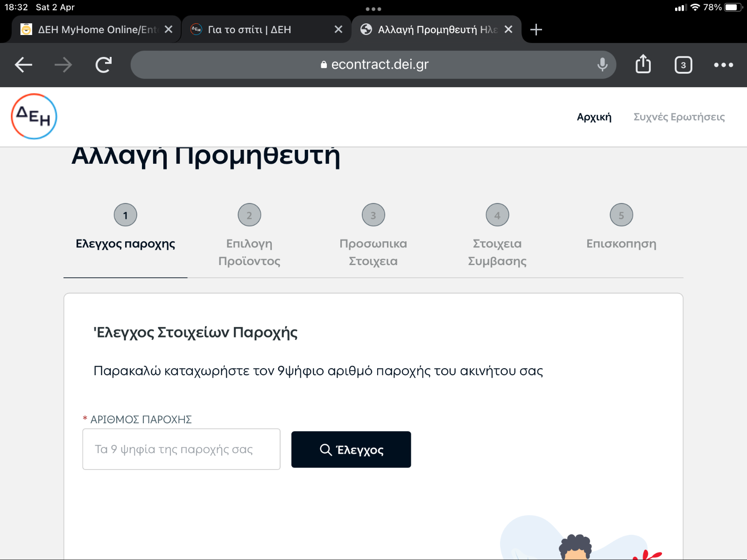This screenshot has width=747, height=560.
Task: Click the Έλεγχος search button
Action: point(351,449)
